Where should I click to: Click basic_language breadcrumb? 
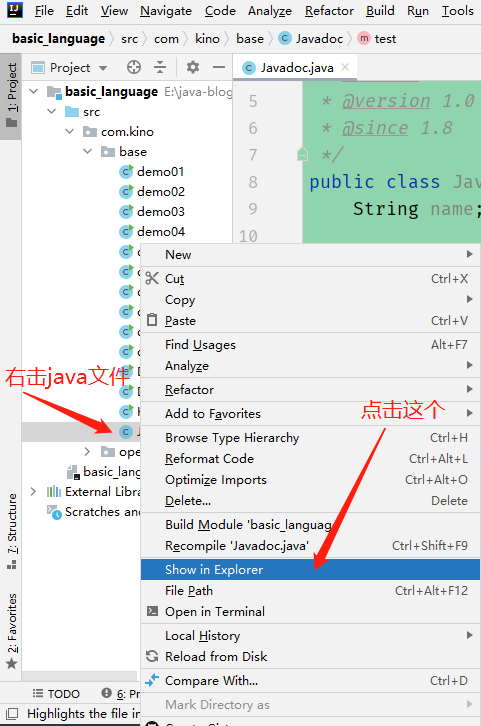(58, 39)
